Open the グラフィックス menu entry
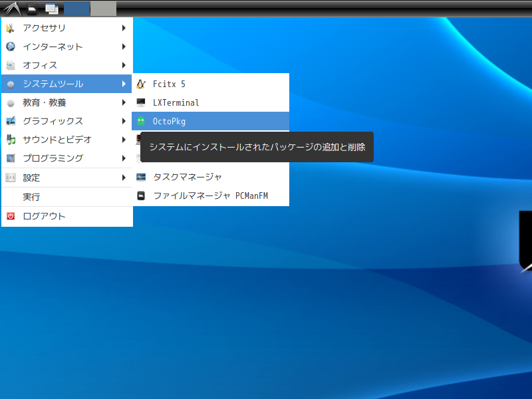 coord(66,121)
